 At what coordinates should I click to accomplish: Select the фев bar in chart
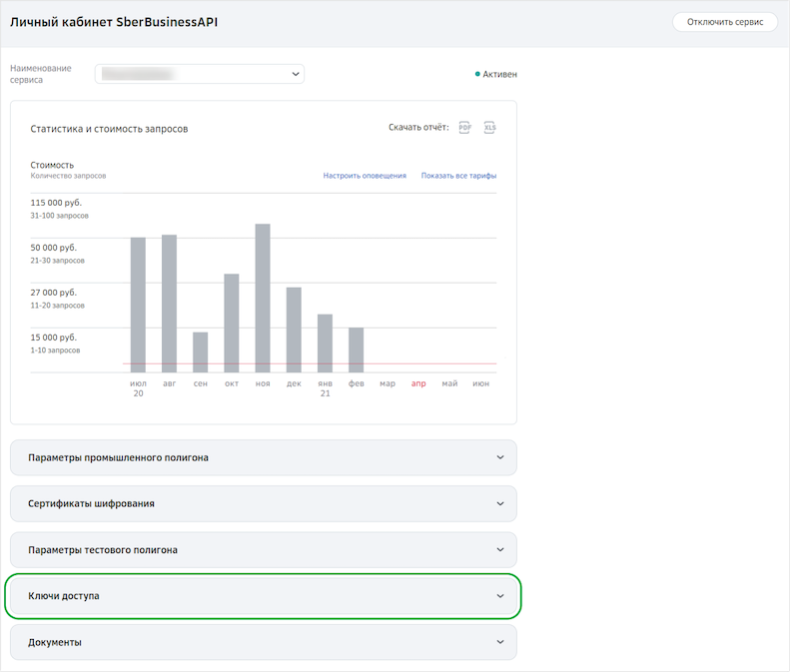click(357, 350)
